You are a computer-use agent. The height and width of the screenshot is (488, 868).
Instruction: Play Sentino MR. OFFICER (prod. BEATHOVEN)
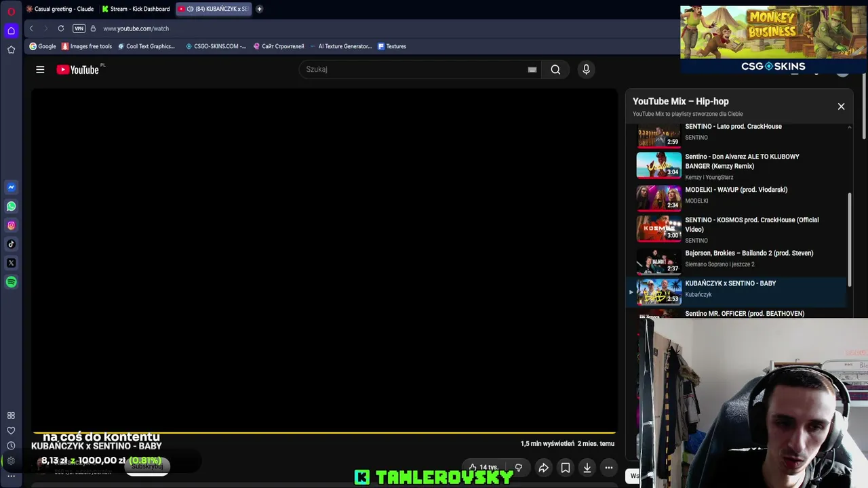coord(745,314)
